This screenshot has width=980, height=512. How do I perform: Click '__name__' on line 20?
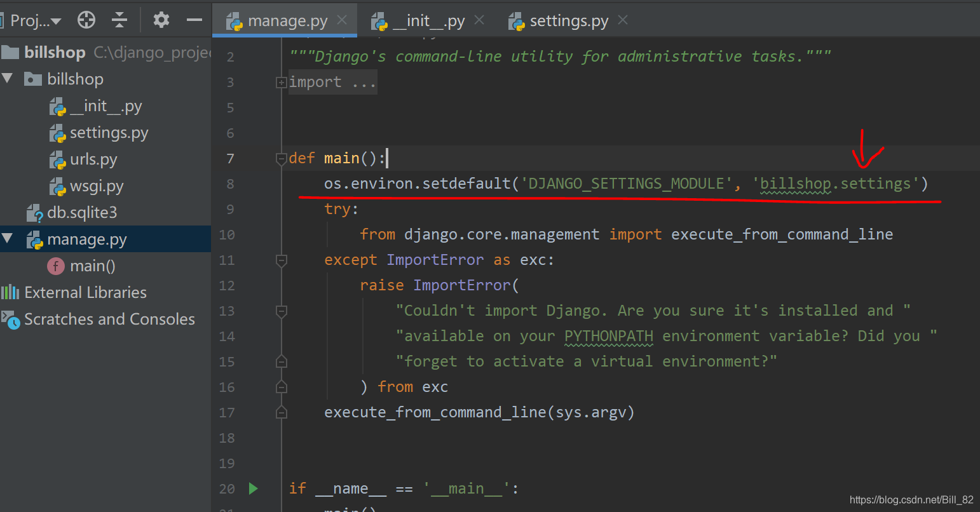pos(351,488)
